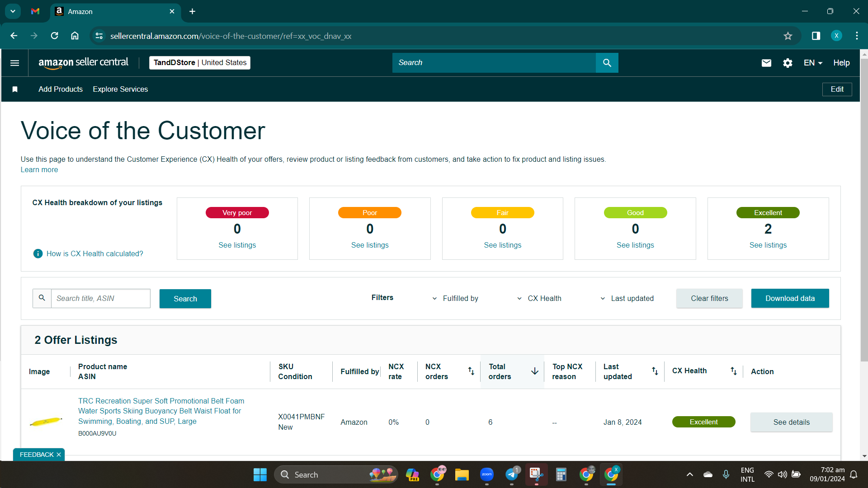The image size is (868, 488).
Task: Click See details for TRC belt listing
Action: (791, 422)
